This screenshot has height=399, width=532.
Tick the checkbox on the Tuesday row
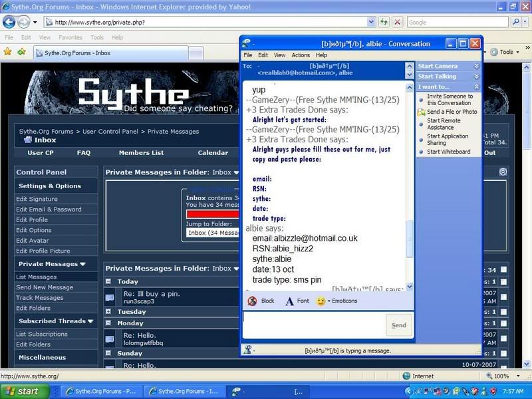[503, 312]
